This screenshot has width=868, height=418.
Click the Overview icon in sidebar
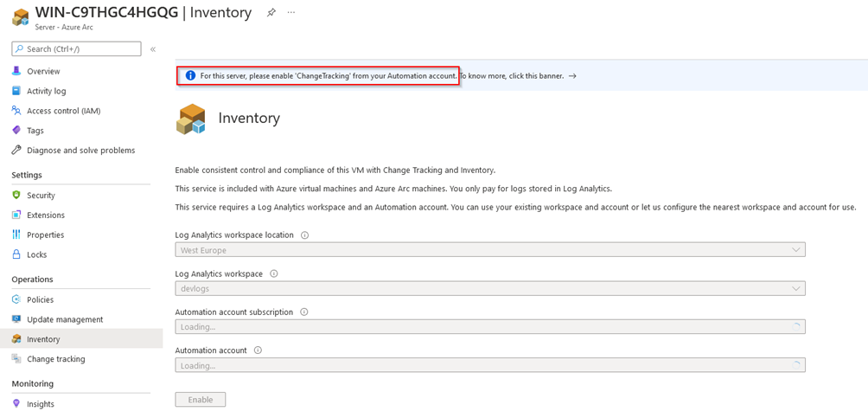(16, 71)
